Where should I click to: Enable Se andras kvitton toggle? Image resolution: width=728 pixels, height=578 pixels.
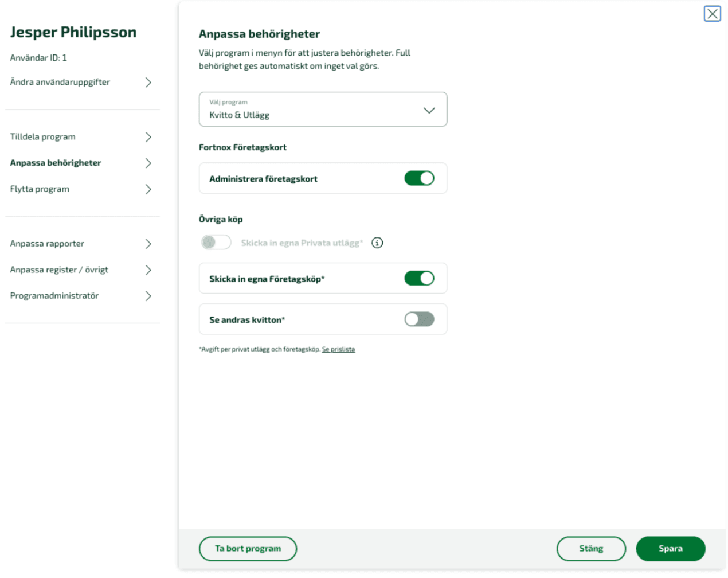[419, 319]
